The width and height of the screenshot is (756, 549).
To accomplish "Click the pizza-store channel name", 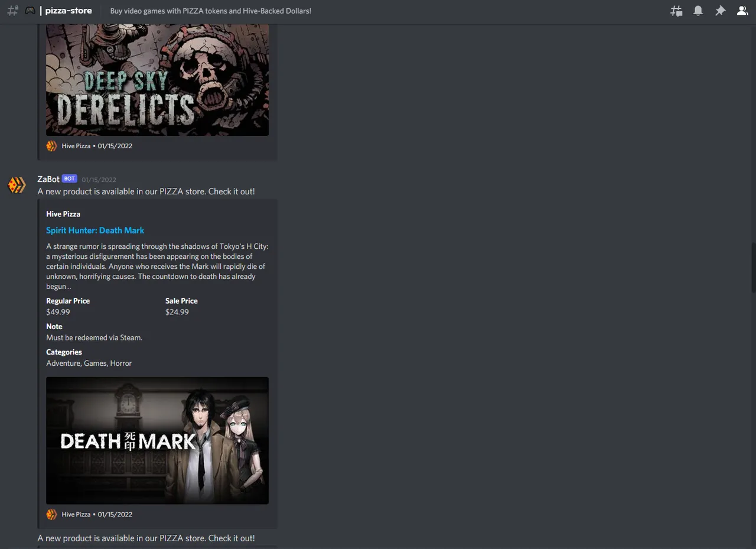I will (69, 11).
